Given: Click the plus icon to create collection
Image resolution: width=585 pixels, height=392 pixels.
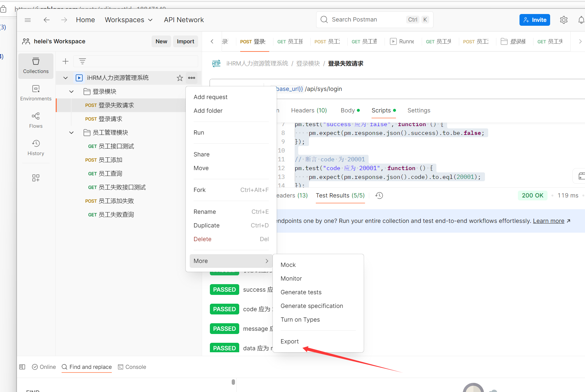Looking at the screenshot, I should pyautogui.click(x=66, y=61).
